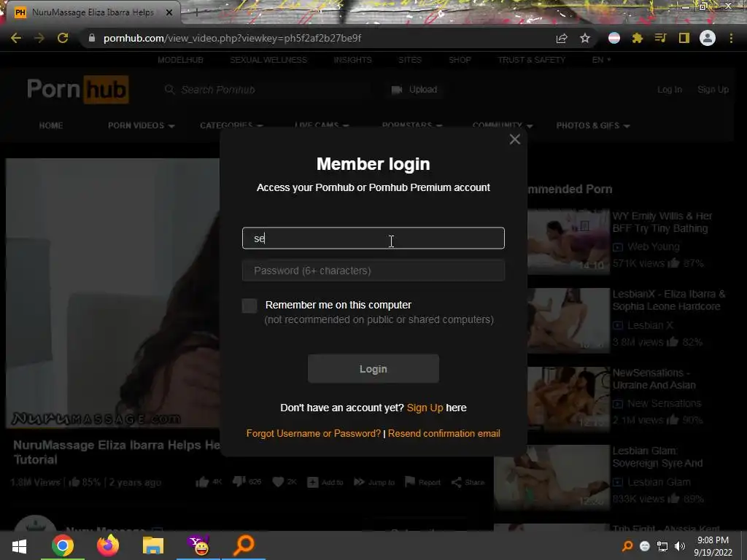Expand the LIVE CAMS nav dropdown
The image size is (747, 560).
[x=322, y=125]
